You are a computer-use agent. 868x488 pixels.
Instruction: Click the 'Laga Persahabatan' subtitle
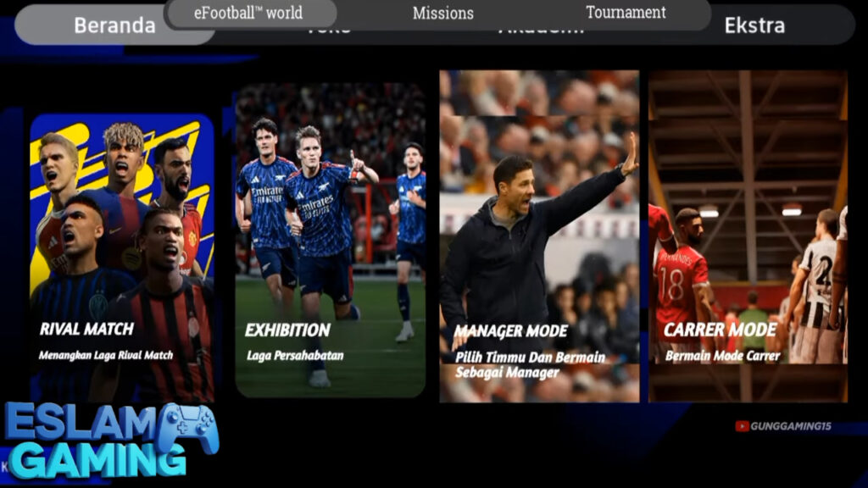295,355
